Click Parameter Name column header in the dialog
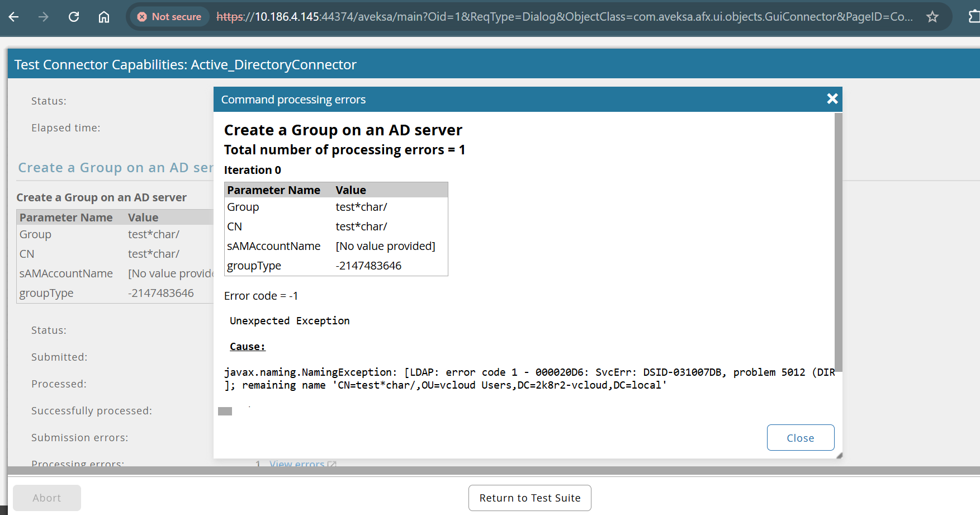Viewport: 980px width, 515px height. pos(273,190)
